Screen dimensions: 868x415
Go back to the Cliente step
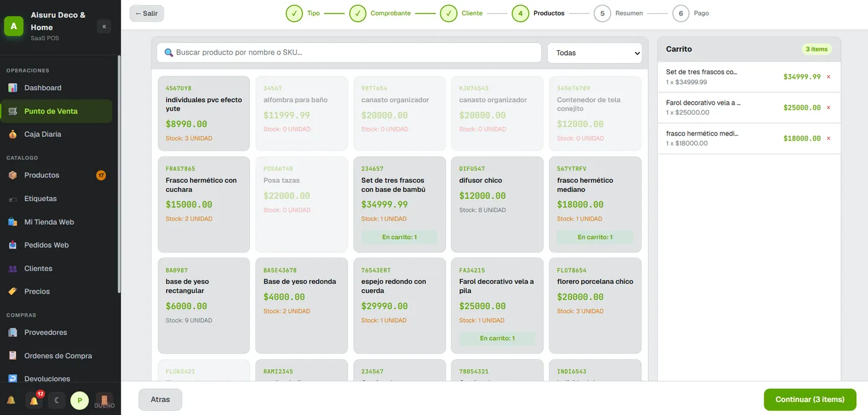coord(462,13)
